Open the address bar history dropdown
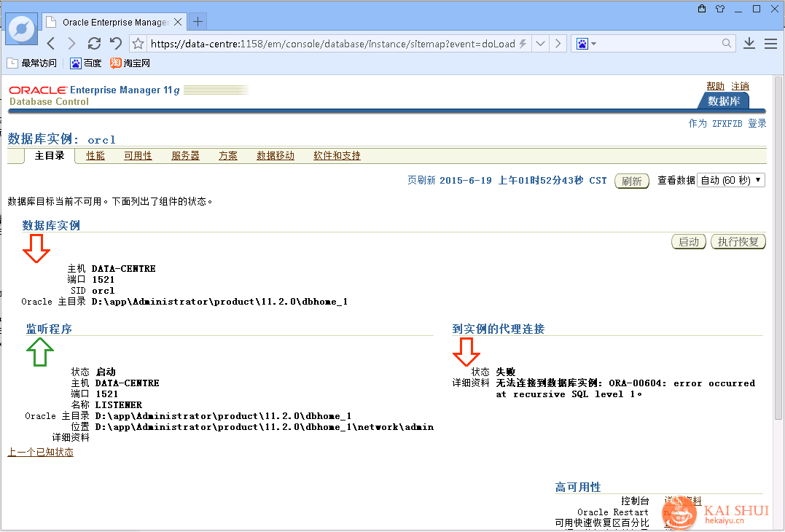The width and height of the screenshot is (785, 532). click(540, 44)
